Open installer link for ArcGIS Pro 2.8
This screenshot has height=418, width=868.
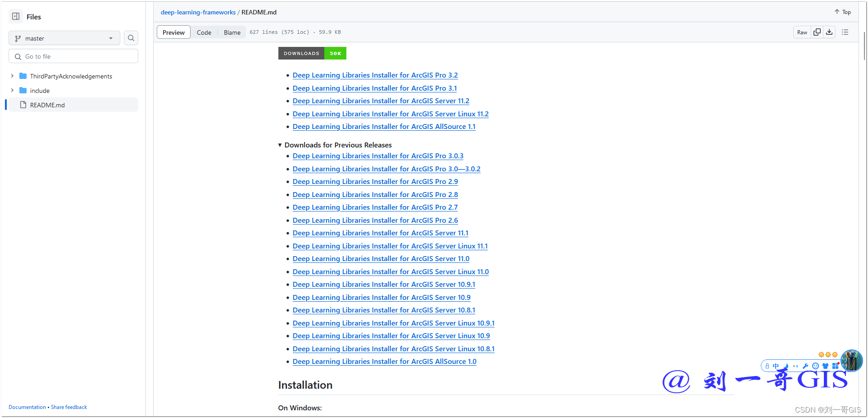coord(375,195)
